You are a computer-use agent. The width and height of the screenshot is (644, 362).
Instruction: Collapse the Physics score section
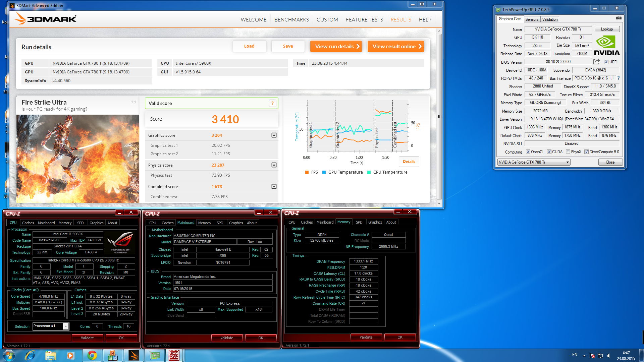coord(274,165)
